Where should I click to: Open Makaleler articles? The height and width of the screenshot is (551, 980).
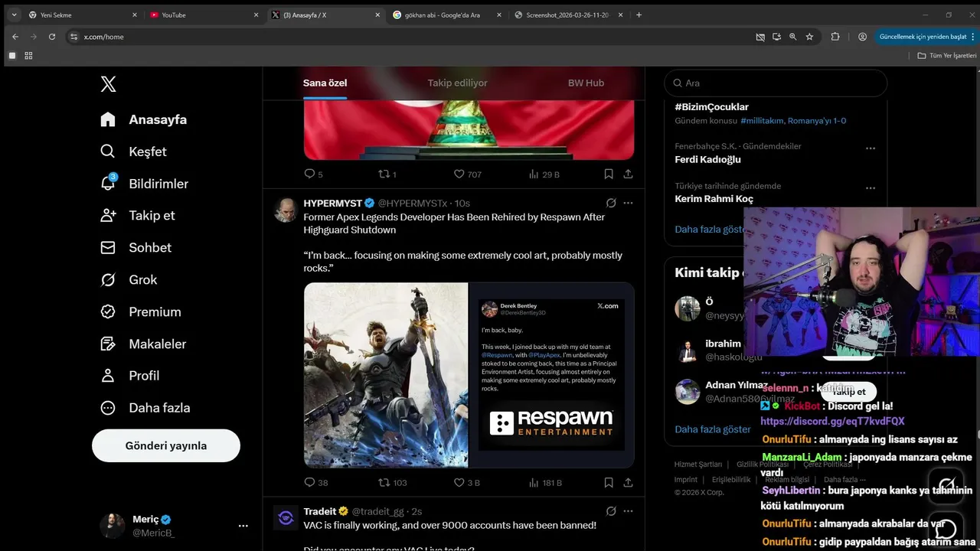click(x=143, y=344)
